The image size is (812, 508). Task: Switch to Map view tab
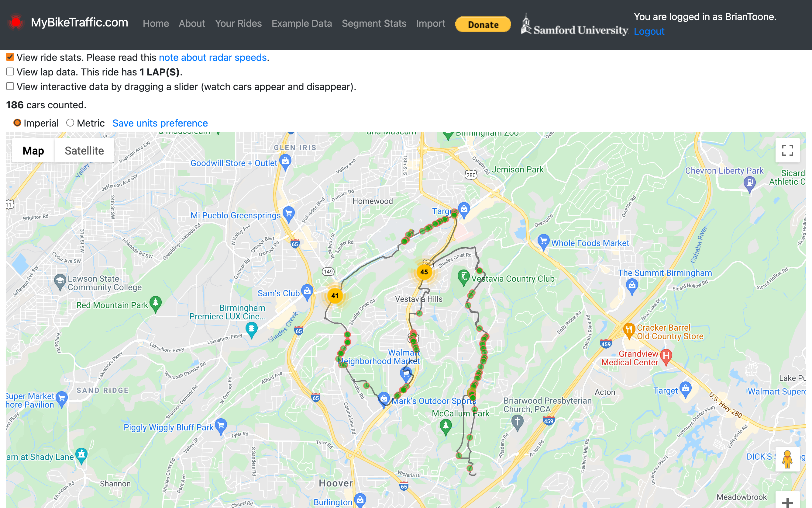33,151
